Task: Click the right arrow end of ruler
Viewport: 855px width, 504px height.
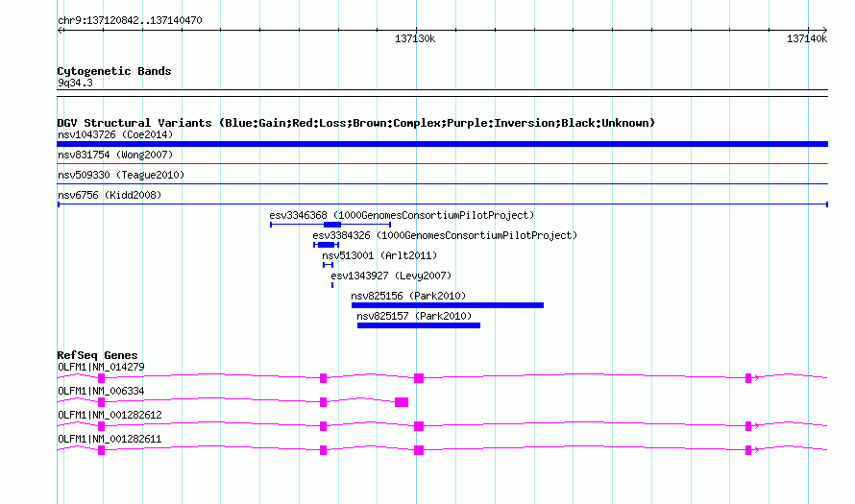Action: [x=824, y=30]
